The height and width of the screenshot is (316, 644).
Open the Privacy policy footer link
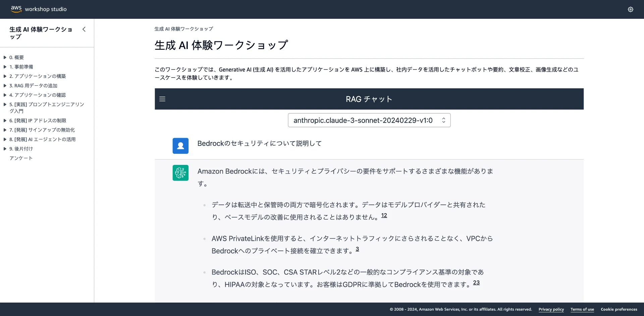[551, 309]
